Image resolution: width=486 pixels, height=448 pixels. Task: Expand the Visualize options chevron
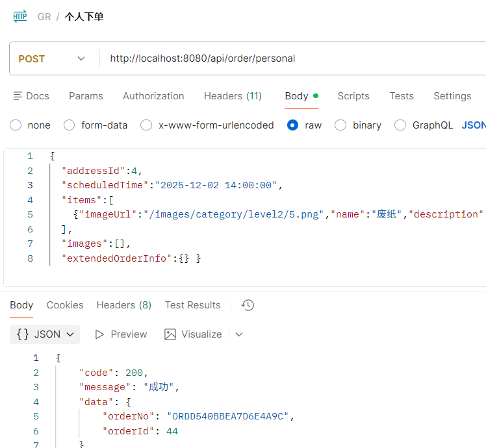point(239,334)
